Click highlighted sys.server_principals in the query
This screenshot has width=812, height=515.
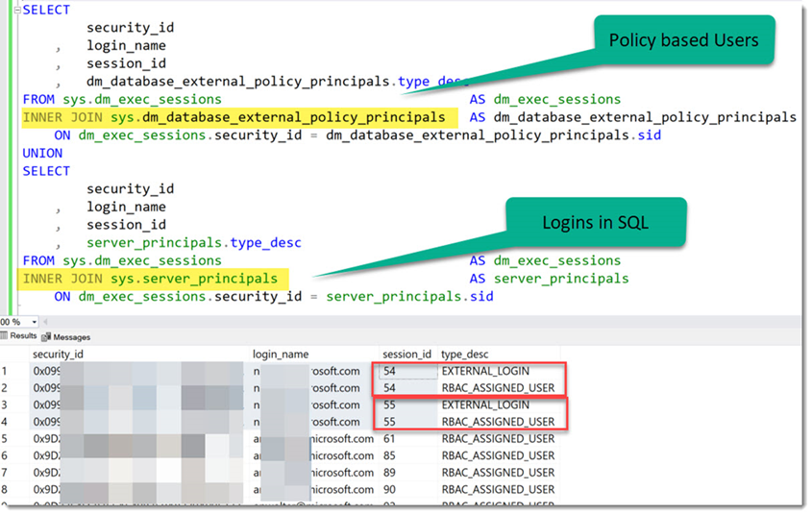point(194,279)
